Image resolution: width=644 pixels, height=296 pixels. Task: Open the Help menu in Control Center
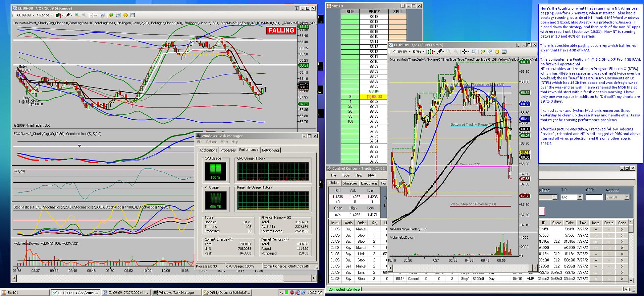(359, 175)
